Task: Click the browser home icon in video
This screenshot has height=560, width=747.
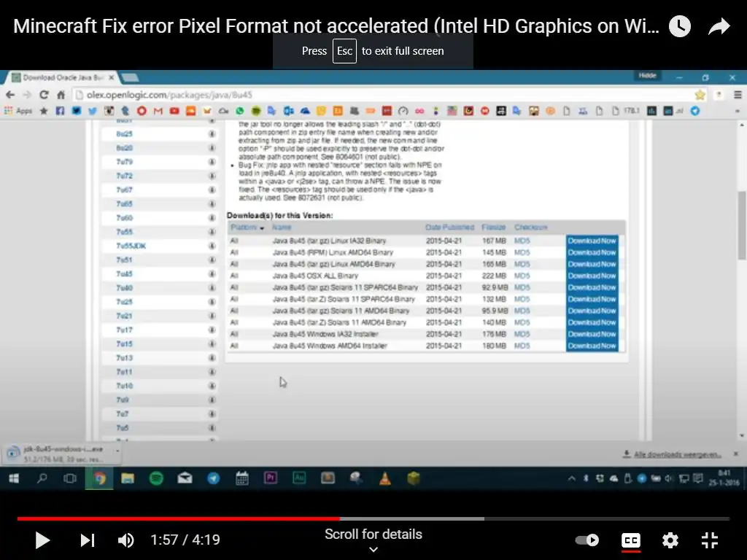Action: (x=61, y=95)
